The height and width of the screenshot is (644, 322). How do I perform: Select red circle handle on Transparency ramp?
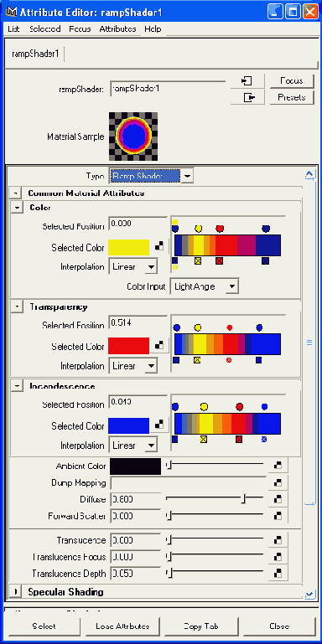tap(230, 327)
